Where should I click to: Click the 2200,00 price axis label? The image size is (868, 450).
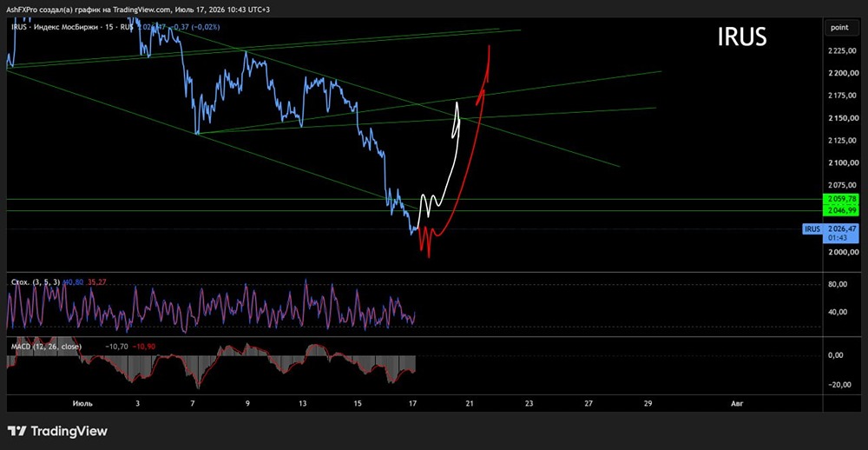pos(843,73)
